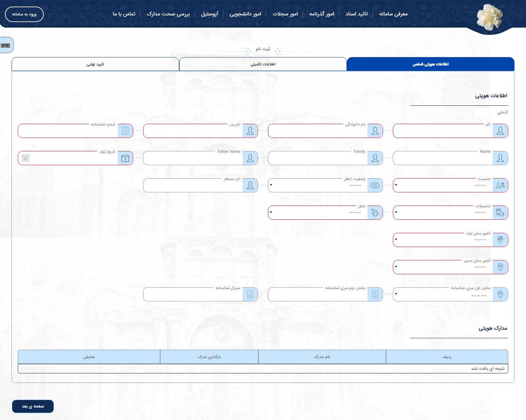Click the calendar icon labeled تاریخ تولد
Screen dimensions: 526x420
[x=125, y=158]
